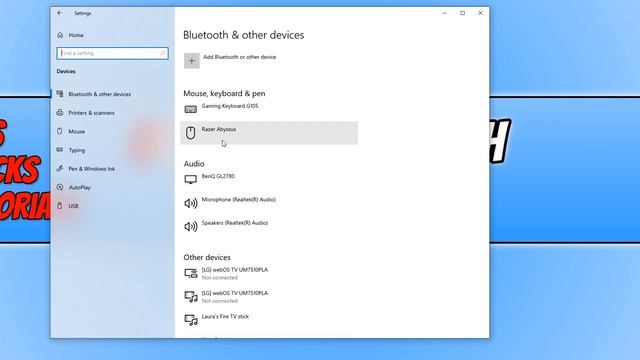Click the Bluetooth & other devices sidebar icon
640x360 pixels.
click(x=60, y=94)
